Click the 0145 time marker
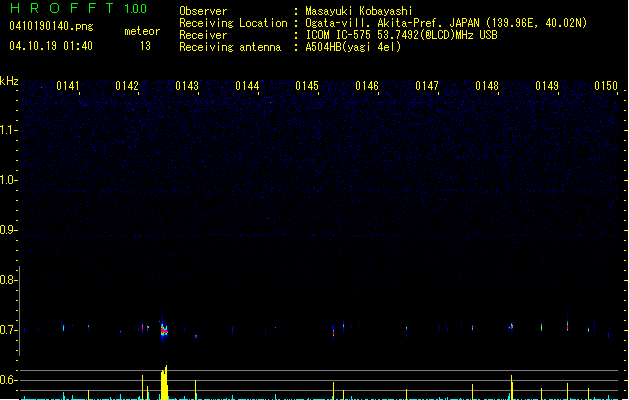629x400 pixels. click(307, 86)
